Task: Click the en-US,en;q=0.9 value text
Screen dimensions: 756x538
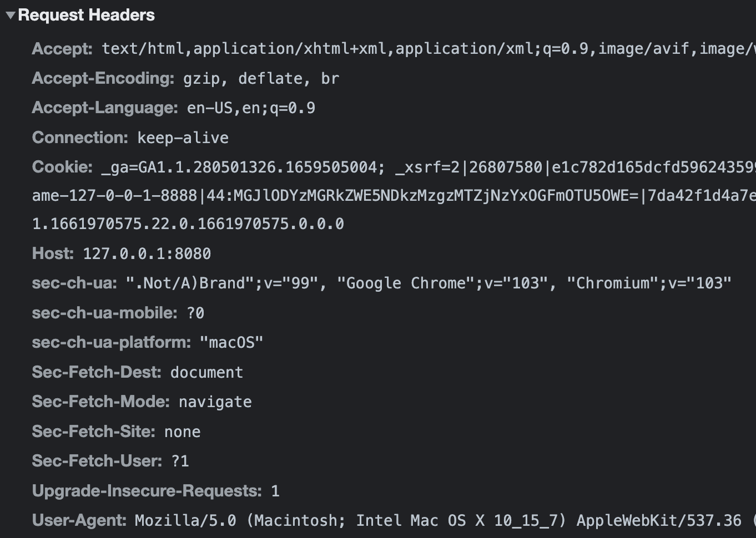Action: point(251,108)
